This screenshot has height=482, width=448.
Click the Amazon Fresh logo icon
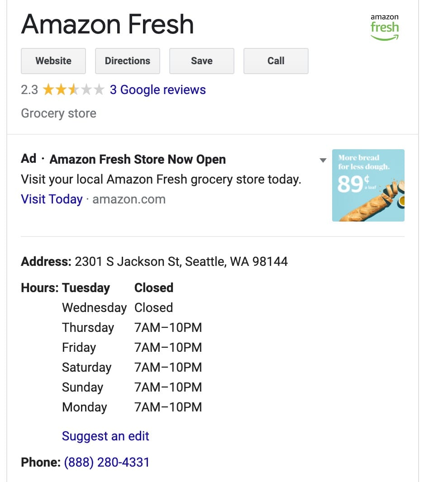click(384, 27)
